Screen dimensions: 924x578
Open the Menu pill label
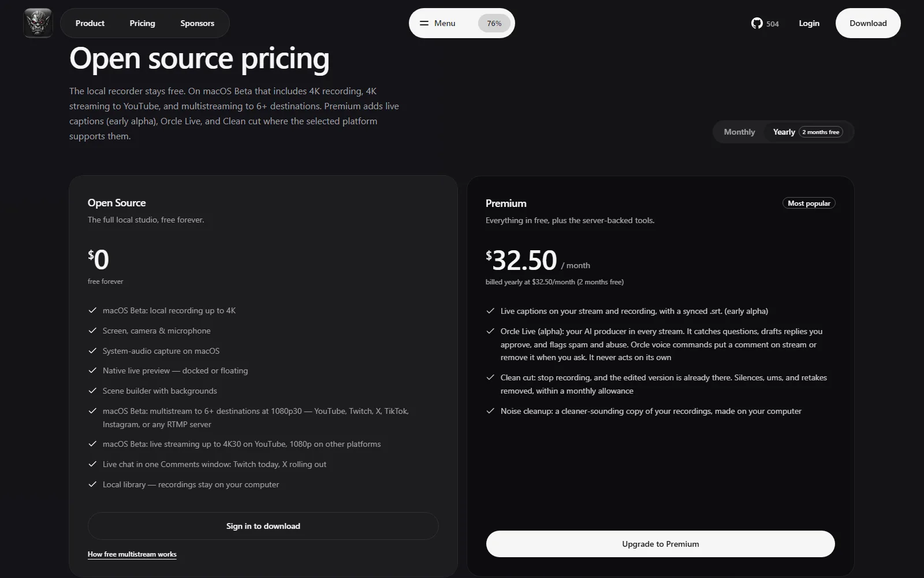[445, 23]
